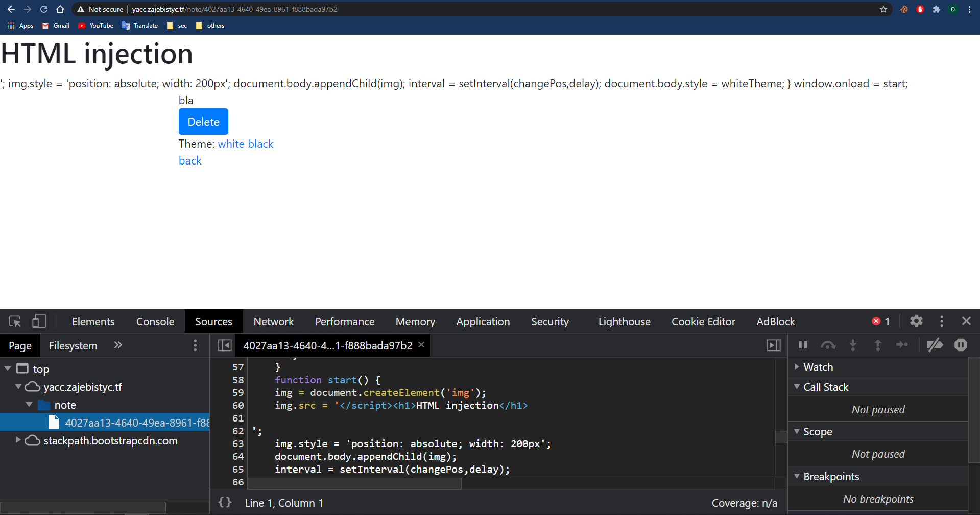
Task: Collapse the note folder node
Action: (29, 405)
